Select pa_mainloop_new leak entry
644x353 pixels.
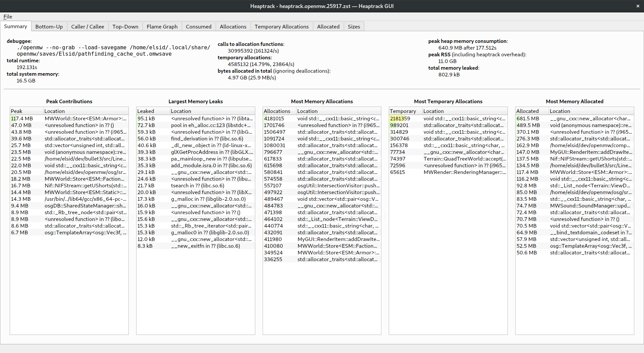tap(212, 159)
